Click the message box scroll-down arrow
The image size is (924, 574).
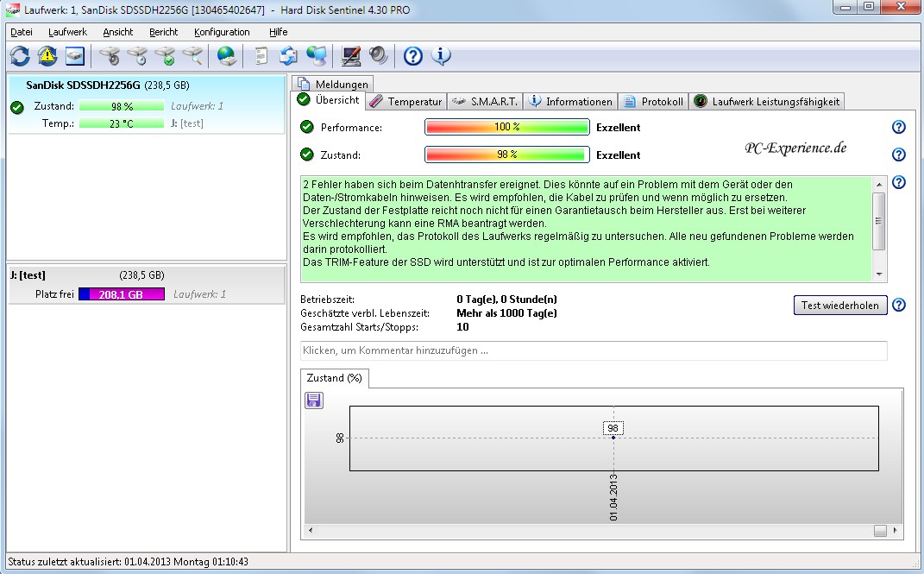pos(878,274)
